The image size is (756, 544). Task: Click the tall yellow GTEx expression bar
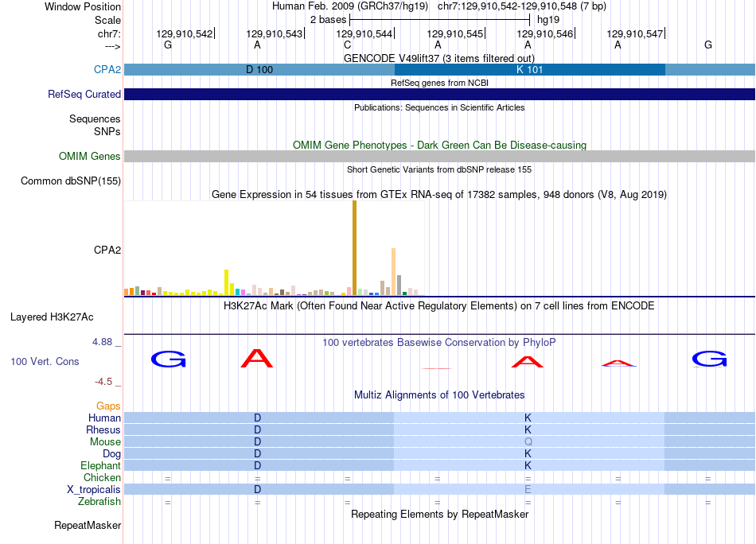click(x=226, y=282)
